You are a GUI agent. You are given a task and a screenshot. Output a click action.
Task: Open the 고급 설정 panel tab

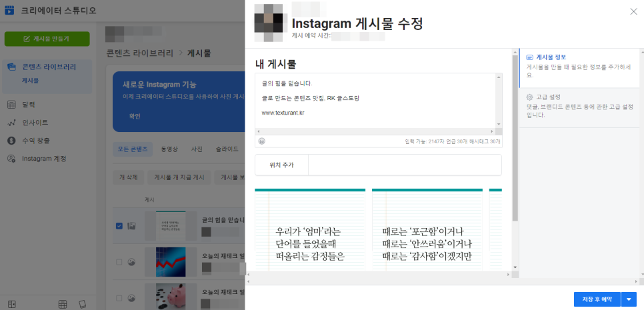579,107
